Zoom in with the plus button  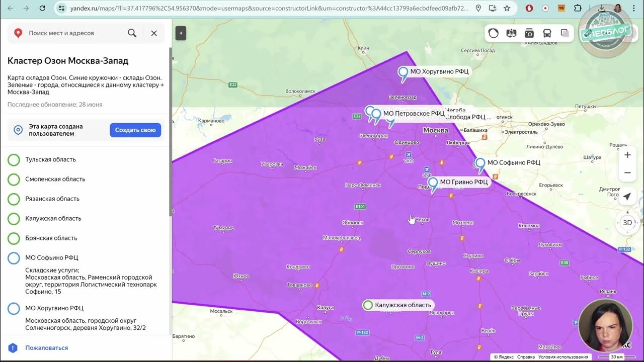pos(627,155)
